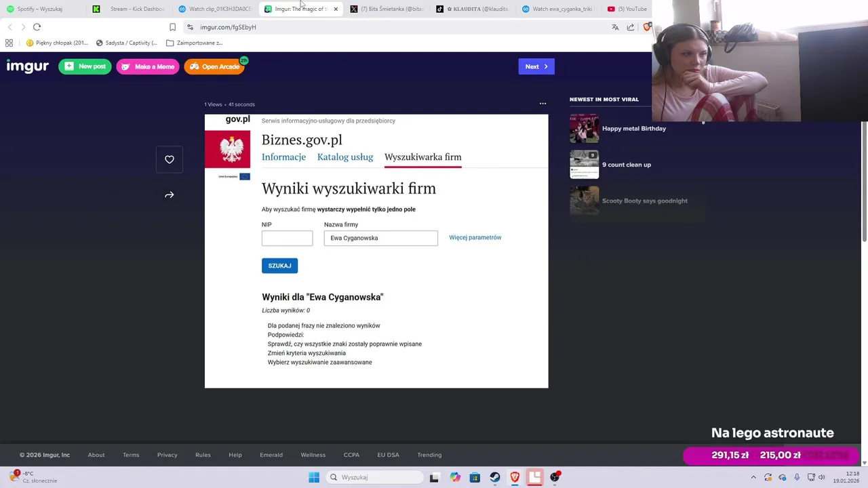Click Terms in footer
The width and height of the screenshot is (868, 488).
(131, 455)
